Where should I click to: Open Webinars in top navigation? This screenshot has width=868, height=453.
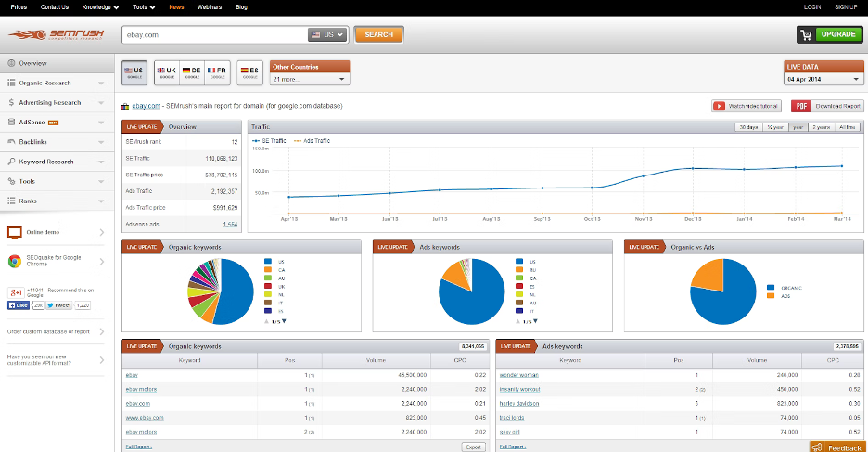[210, 7]
